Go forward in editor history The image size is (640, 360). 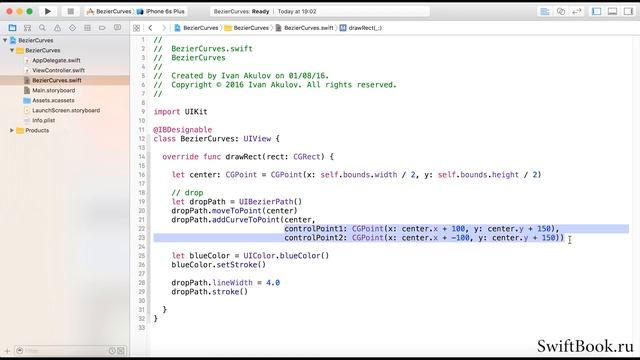pos(164,28)
